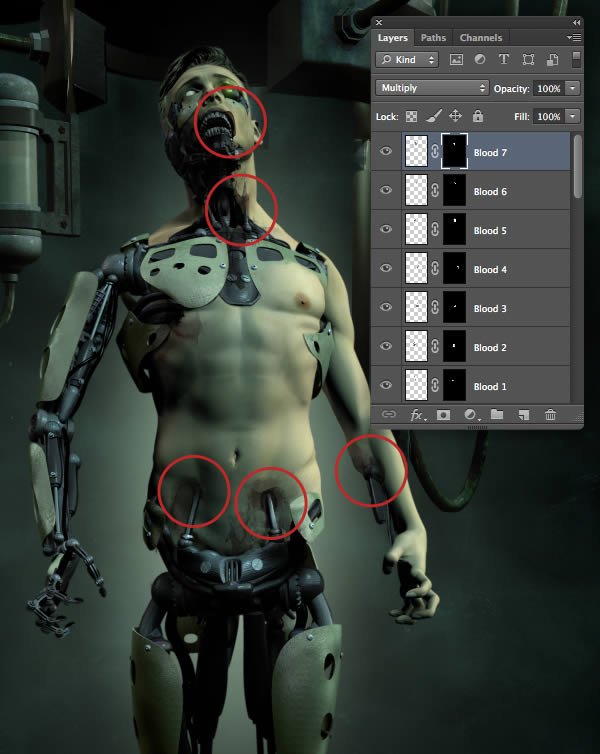Open the Multiply blend mode dropdown
600x754 pixels.
[x=432, y=88]
